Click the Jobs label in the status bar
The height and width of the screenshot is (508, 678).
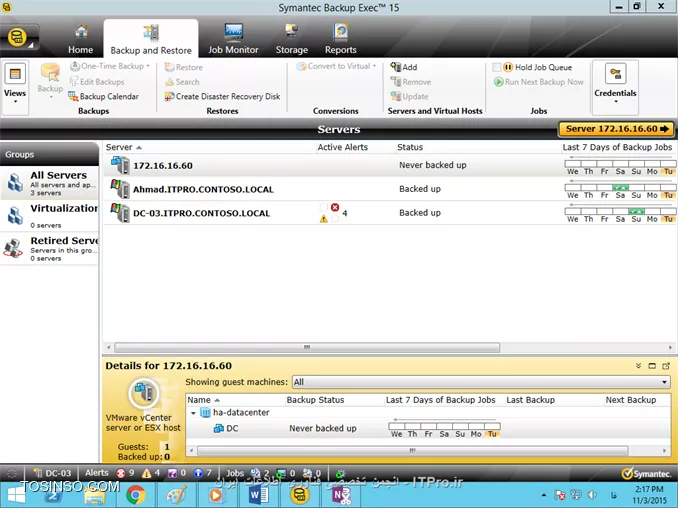(x=235, y=473)
